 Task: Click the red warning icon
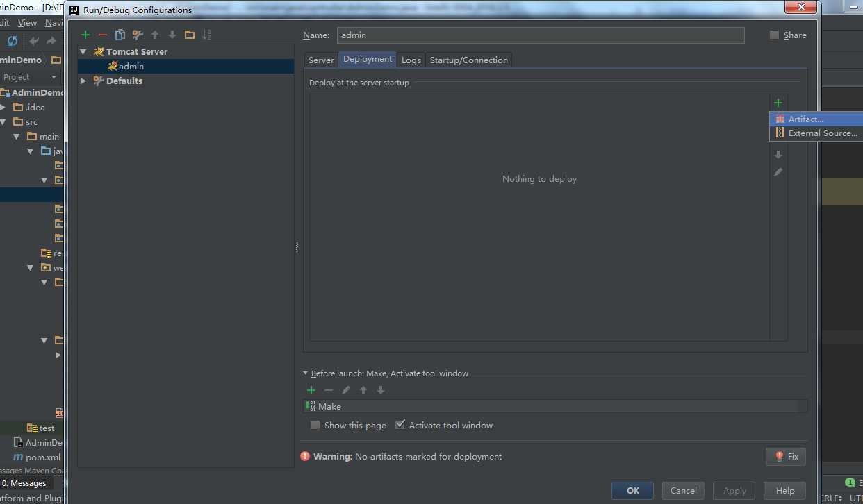click(x=305, y=456)
